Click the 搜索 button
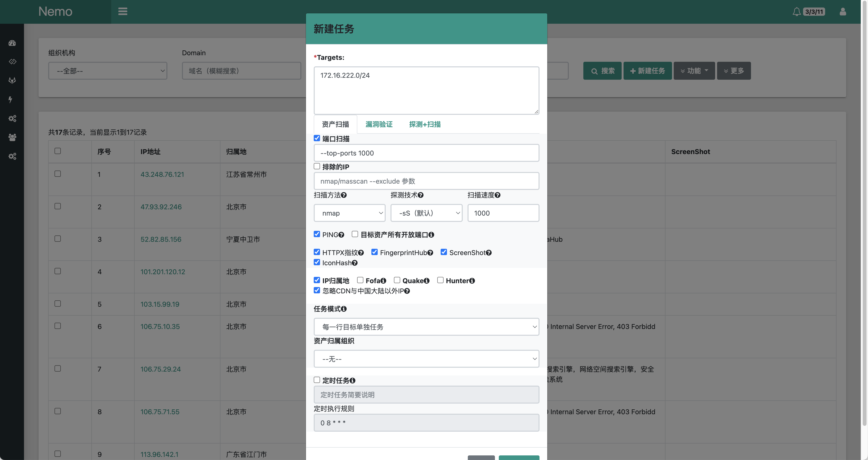Screen dimensions: 868x460 coord(602,71)
